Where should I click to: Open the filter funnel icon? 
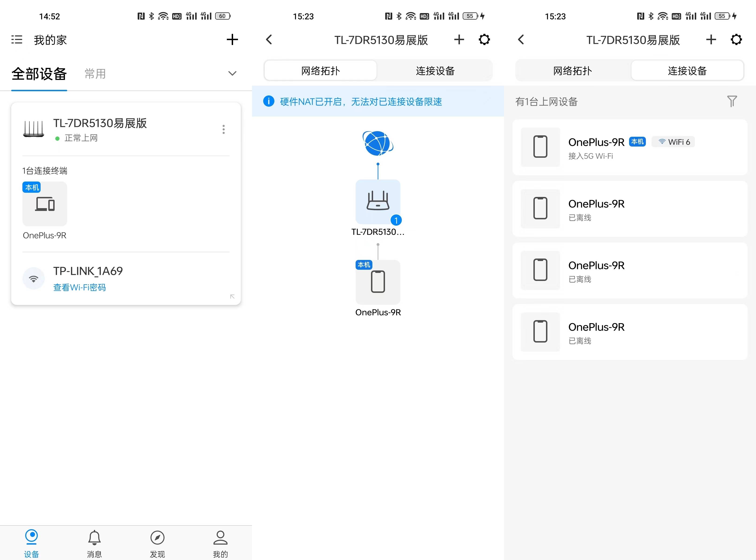(732, 101)
